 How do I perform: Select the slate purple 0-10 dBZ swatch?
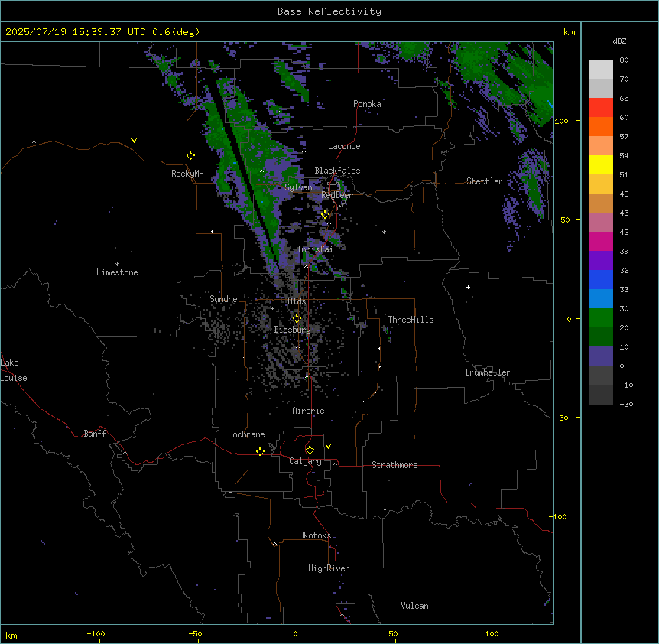601,356
